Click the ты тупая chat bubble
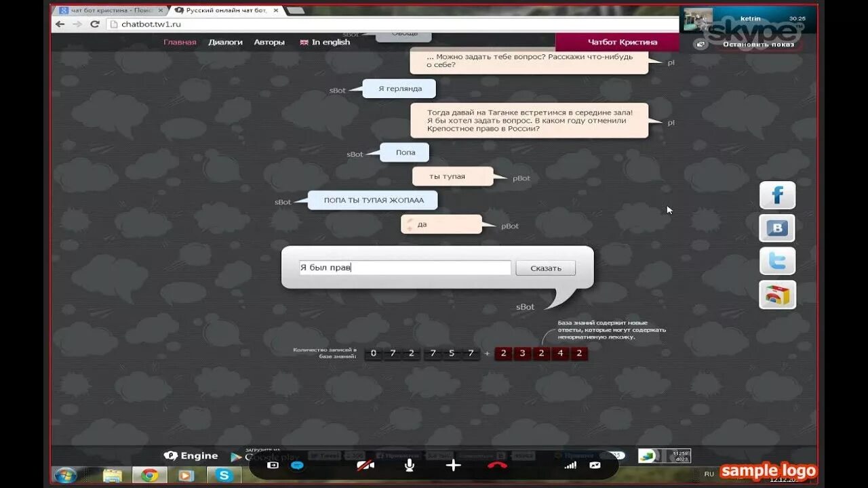This screenshot has height=488, width=868. [452, 176]
